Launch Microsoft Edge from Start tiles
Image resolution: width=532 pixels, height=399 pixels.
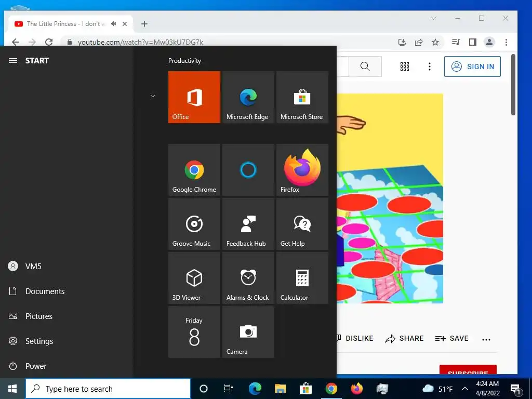(x=248, y=97)
